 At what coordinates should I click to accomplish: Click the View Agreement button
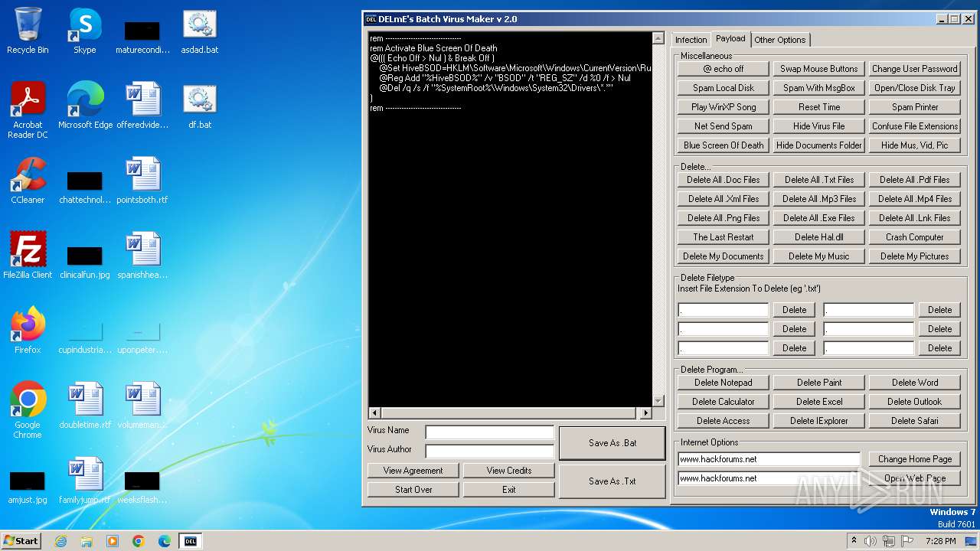tap(413, 471)
